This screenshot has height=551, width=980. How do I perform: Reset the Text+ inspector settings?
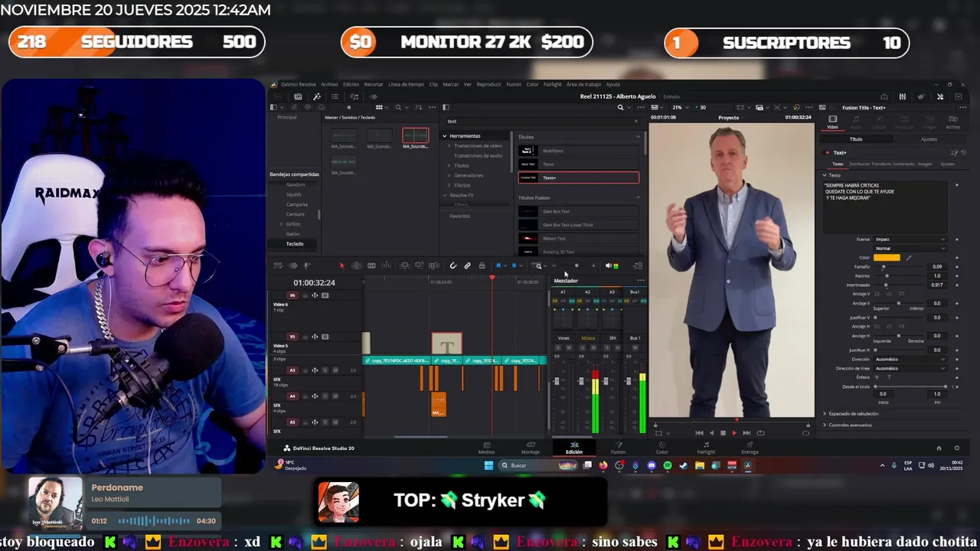pos(964,152)
